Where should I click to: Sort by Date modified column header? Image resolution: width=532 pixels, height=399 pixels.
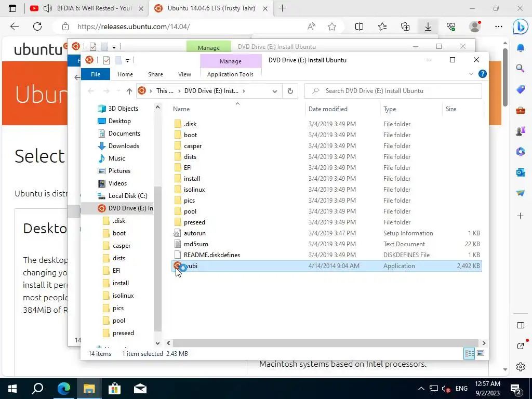(328, 109)
